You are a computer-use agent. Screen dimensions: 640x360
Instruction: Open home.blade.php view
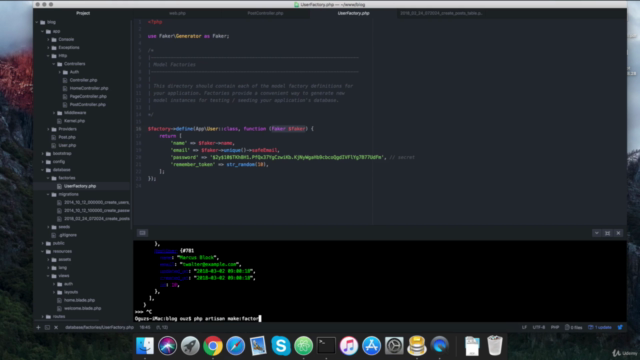[79, 300]
